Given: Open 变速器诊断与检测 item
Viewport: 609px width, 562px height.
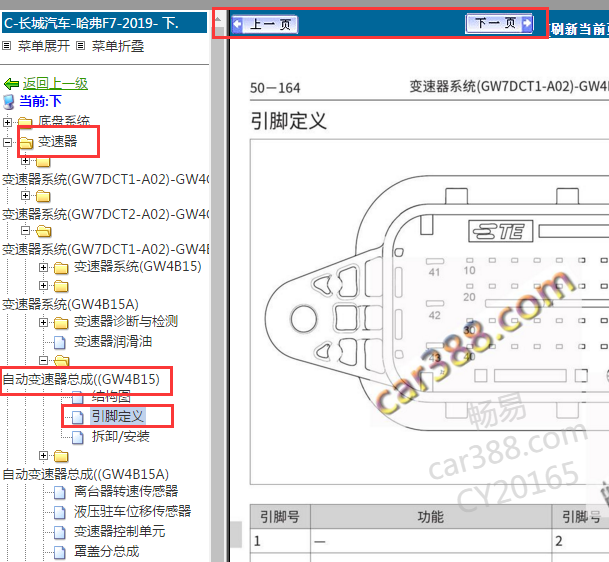Looking at the screenshot, I should [x=126, y=322].
